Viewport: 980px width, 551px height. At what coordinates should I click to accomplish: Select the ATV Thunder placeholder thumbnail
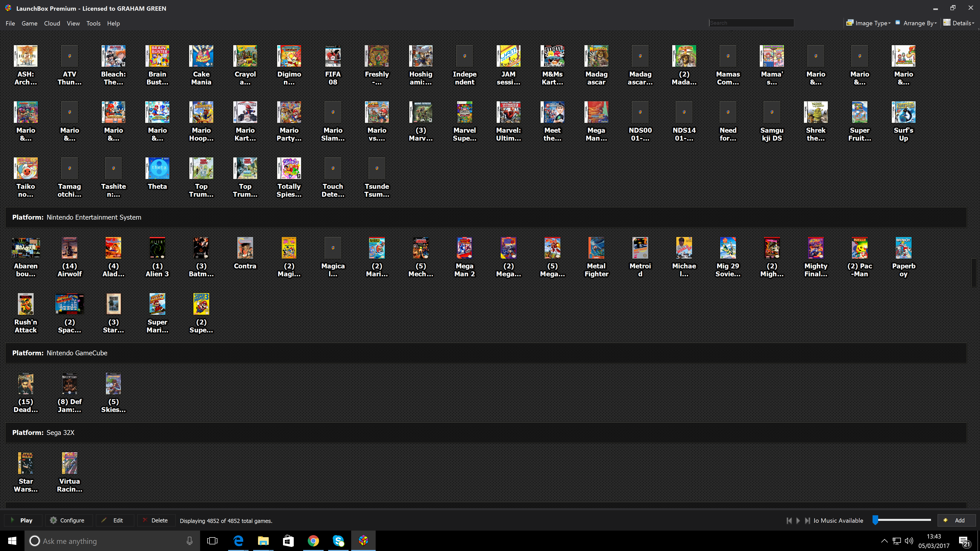point(70,56)
